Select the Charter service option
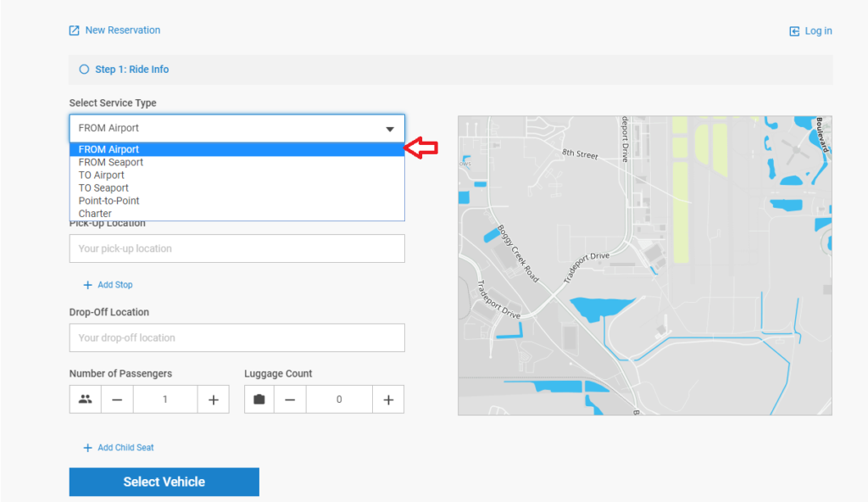The width and height of the screenshot is (868, 502). click(x=95, y=214)
